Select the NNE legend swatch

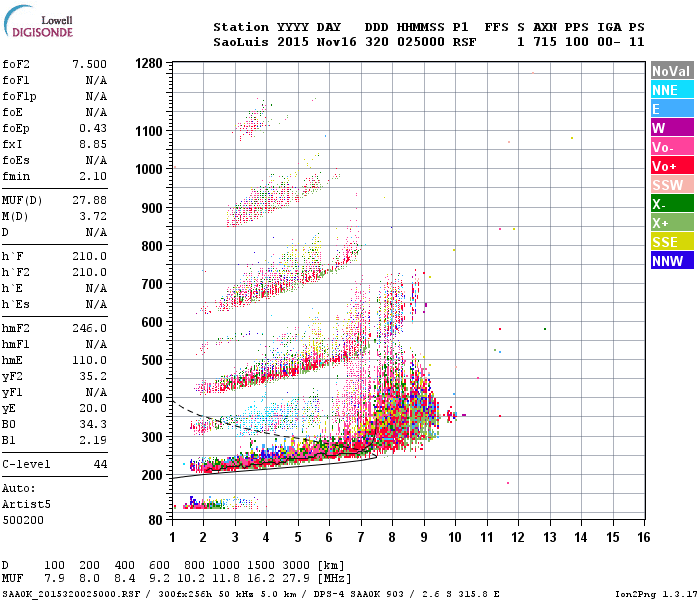coord(672,90)
